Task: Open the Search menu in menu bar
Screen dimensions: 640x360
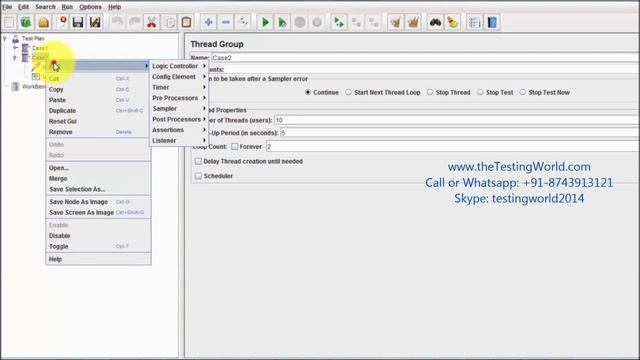Action: [x=45, y=7]
